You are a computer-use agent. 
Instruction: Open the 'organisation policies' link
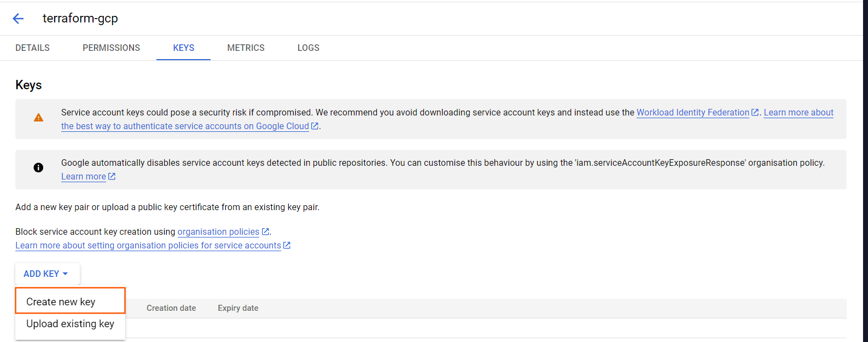(218, 231)
